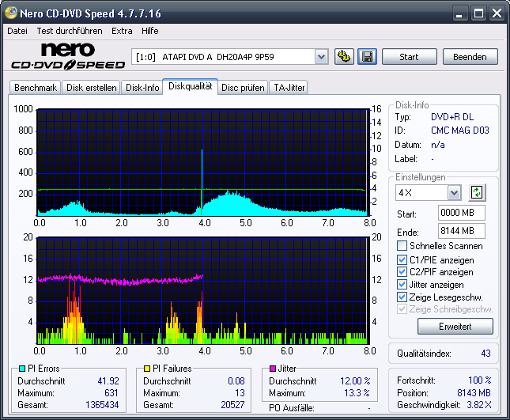The width and height of the screenshot is (510, 420).
Task: Click the drive options wrench icon
Action: click(x=344, y=57)
